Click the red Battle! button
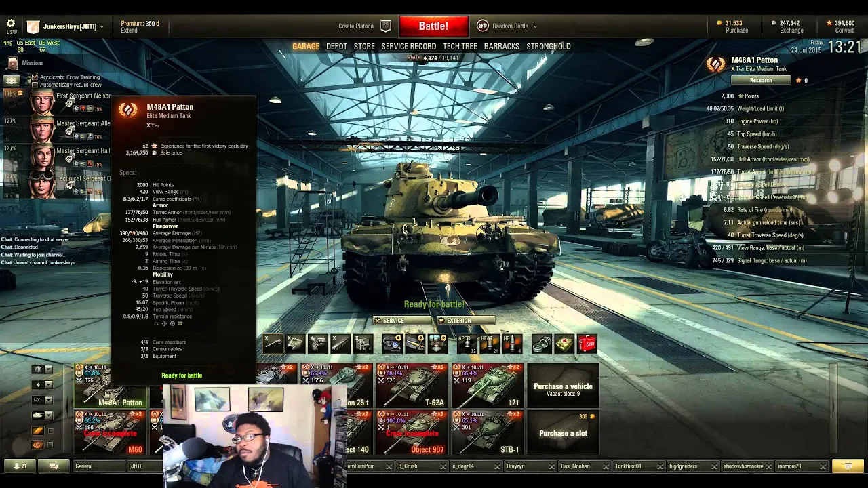 point(433,26)
